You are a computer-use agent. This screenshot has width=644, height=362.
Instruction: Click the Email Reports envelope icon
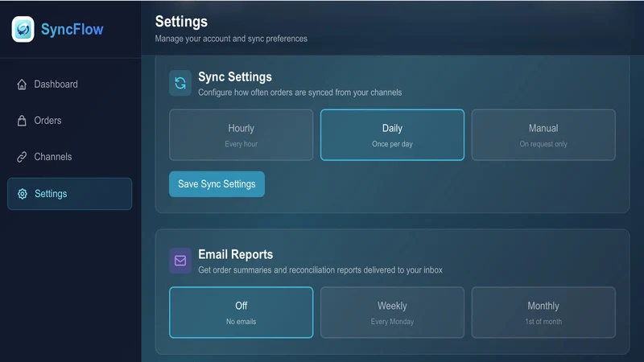coord(180,261)
